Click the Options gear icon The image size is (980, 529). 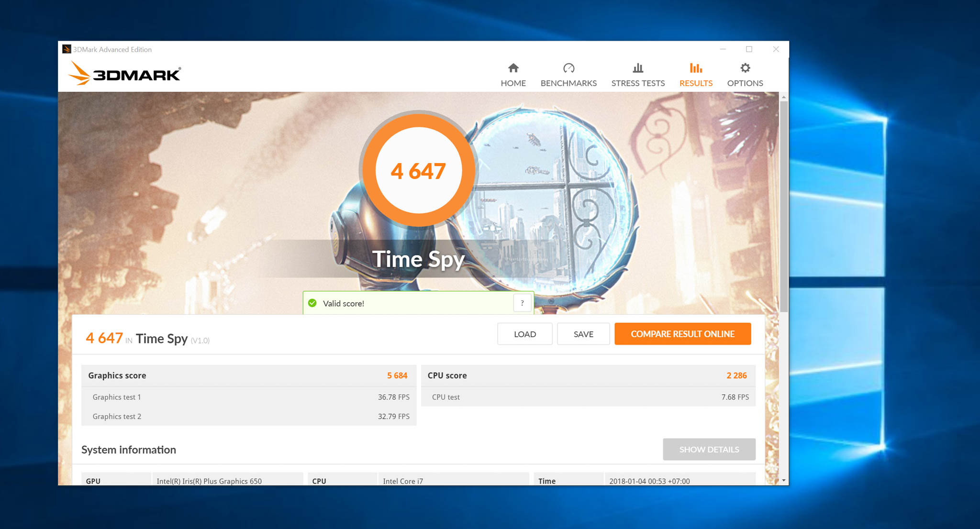tap(745, 68)
